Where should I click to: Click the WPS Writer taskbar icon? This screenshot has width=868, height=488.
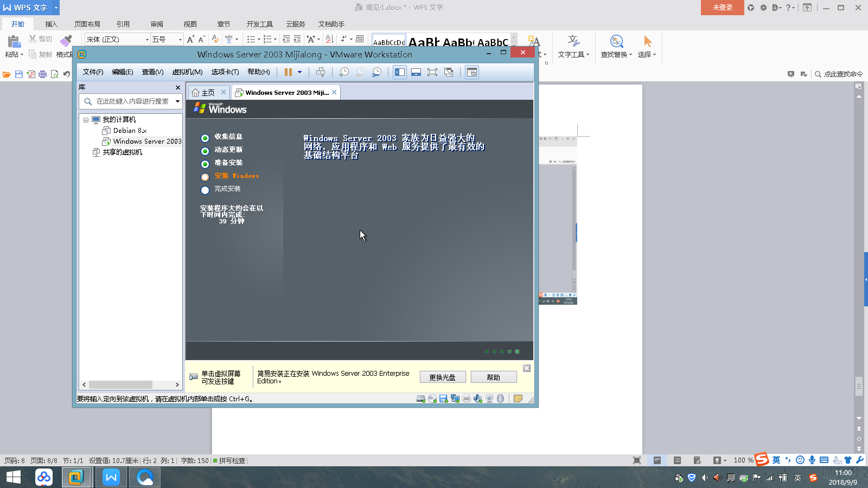(111, 477)
